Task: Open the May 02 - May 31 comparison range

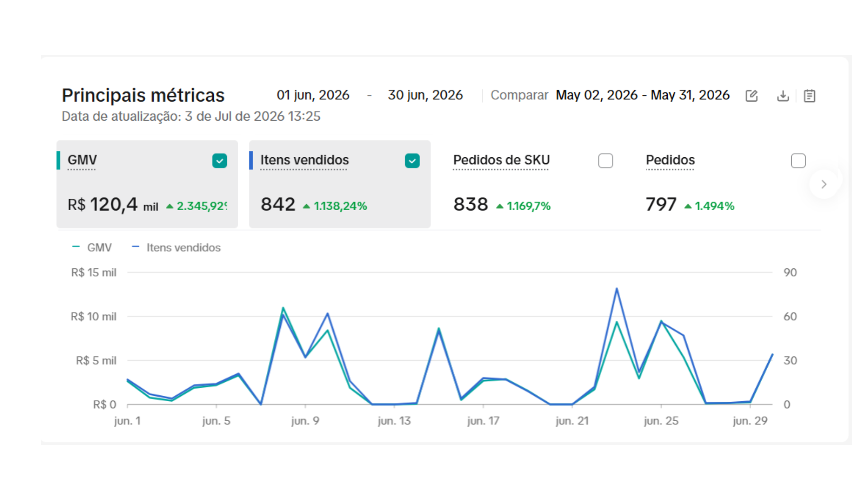Action: tap(642, 95)
